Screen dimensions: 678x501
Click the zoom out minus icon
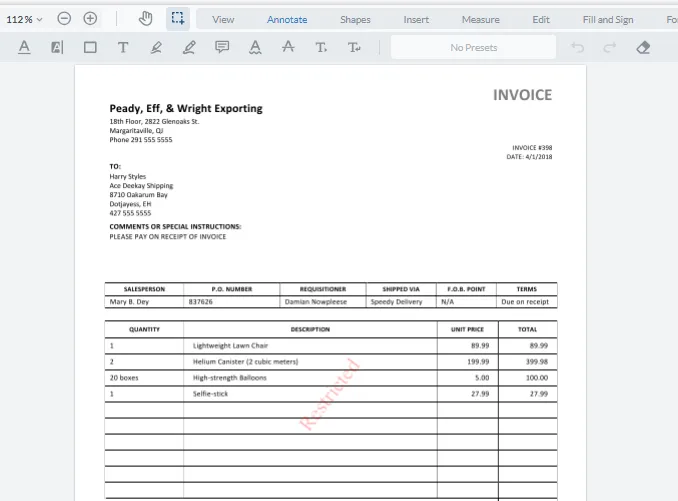64,19
